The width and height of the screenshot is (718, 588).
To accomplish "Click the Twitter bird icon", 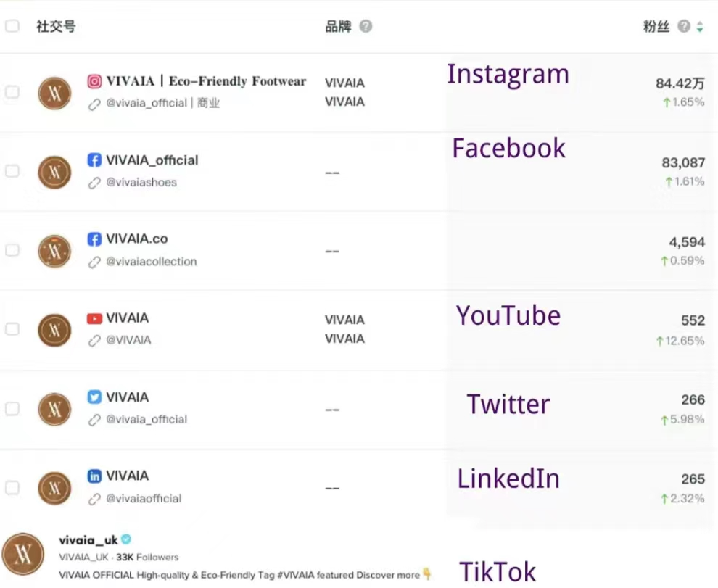I will click(x=94, y=397).
